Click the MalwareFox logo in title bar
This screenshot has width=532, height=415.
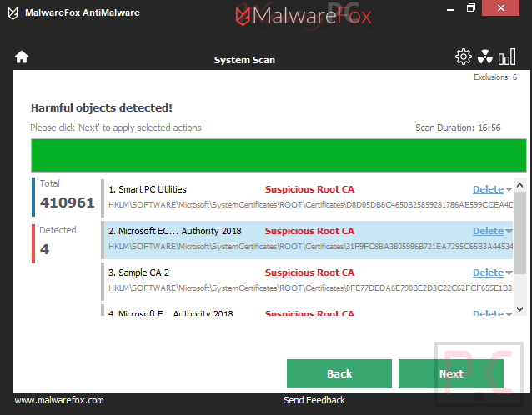point(13,12)
